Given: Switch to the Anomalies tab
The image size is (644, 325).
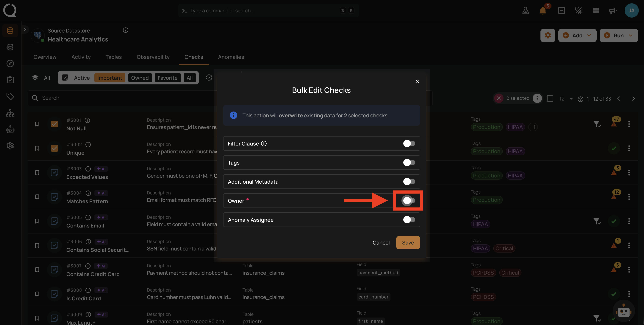Looking at the screenshot, I should coord(231,57).
